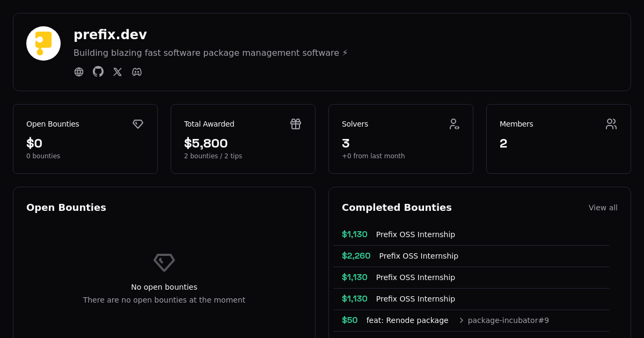Click the X (Twitter) icon
The width and height of the screenshot is (644, 338).
118,71
